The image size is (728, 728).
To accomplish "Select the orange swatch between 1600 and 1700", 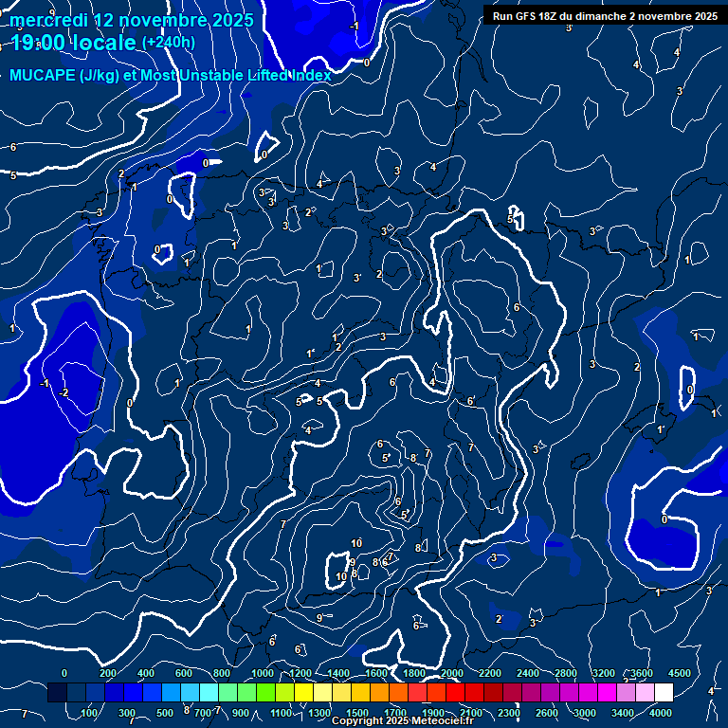I will (x=379, y=692).
